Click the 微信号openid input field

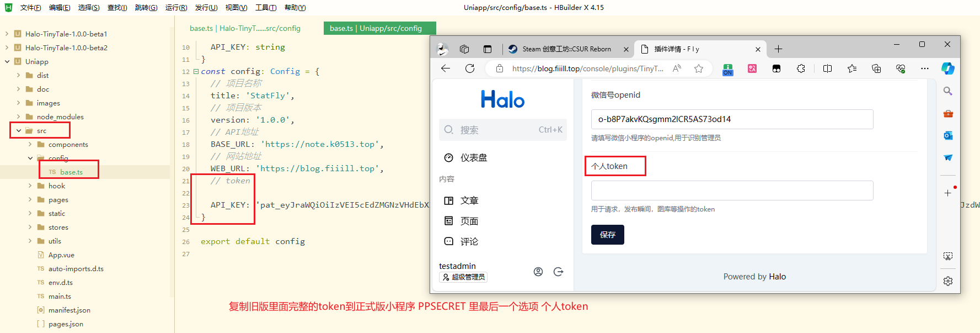(x=732, y=119)
